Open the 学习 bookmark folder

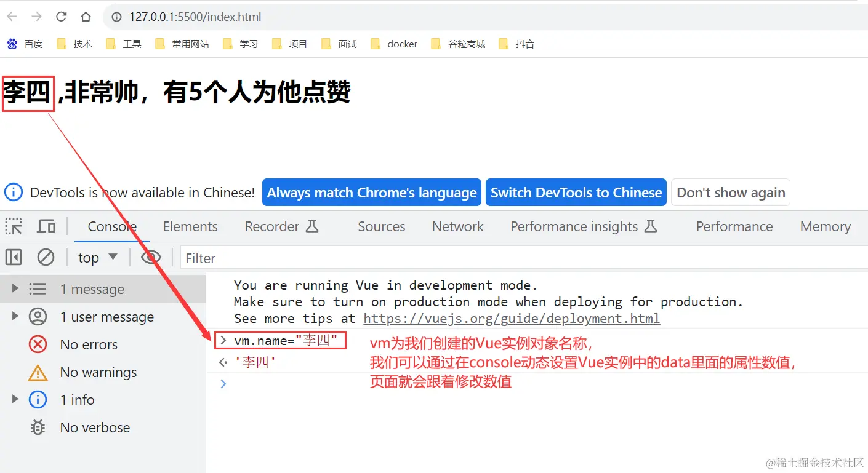[240, 44]
